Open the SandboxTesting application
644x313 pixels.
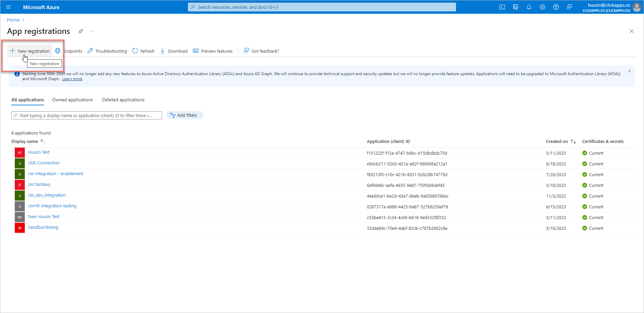[43, 227]
